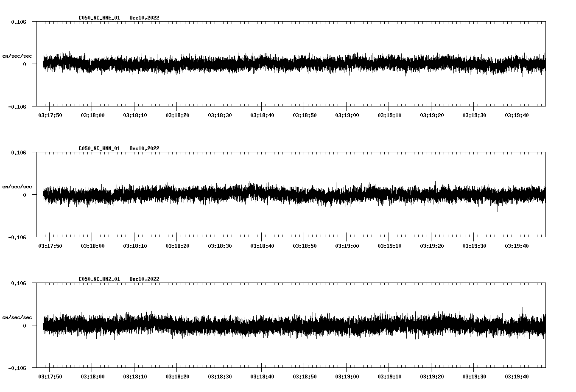Click the 03:19:40 tick label on top axis

click(517, 115)
